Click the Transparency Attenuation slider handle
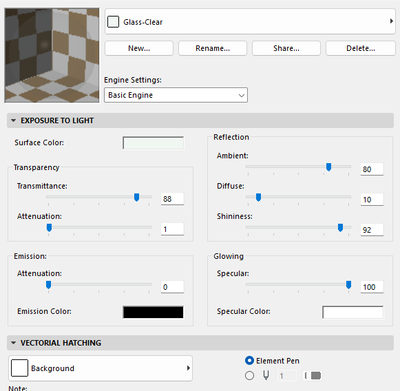The image size is (400, 391). 49,228
